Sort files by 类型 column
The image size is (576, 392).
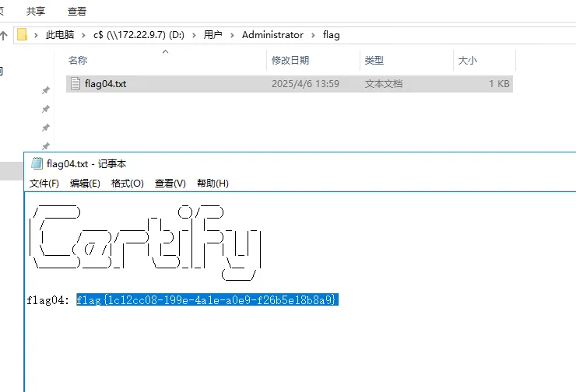click(x=374, y=60)
